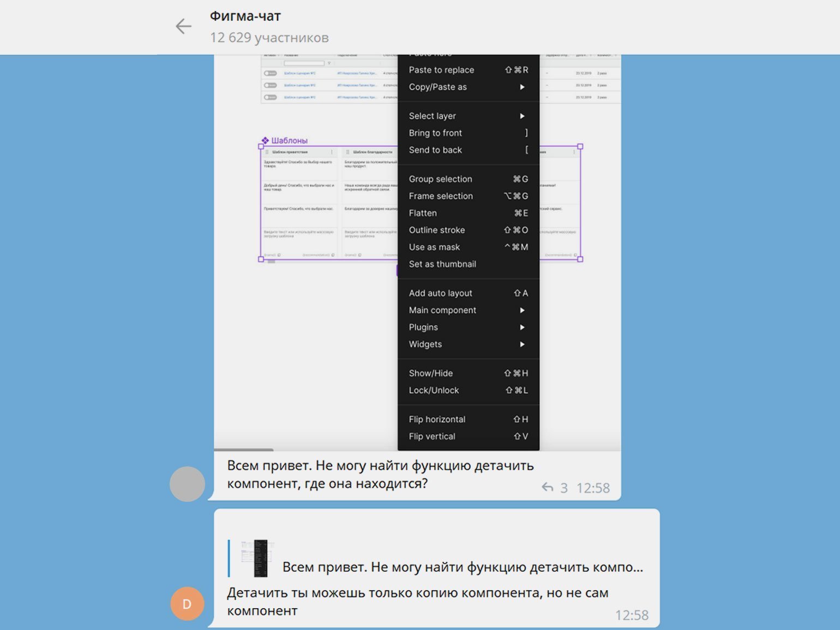Click the Шаблон благодарности column header
This screenshot has height=630, width=840.
[x=373, y=152]
